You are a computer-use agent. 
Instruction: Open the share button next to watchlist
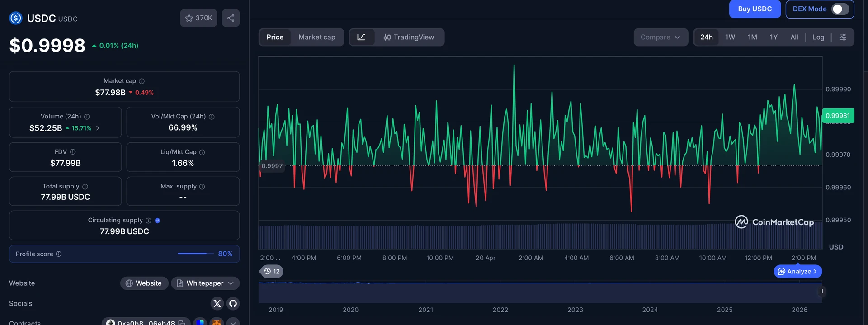click(231, 18)
